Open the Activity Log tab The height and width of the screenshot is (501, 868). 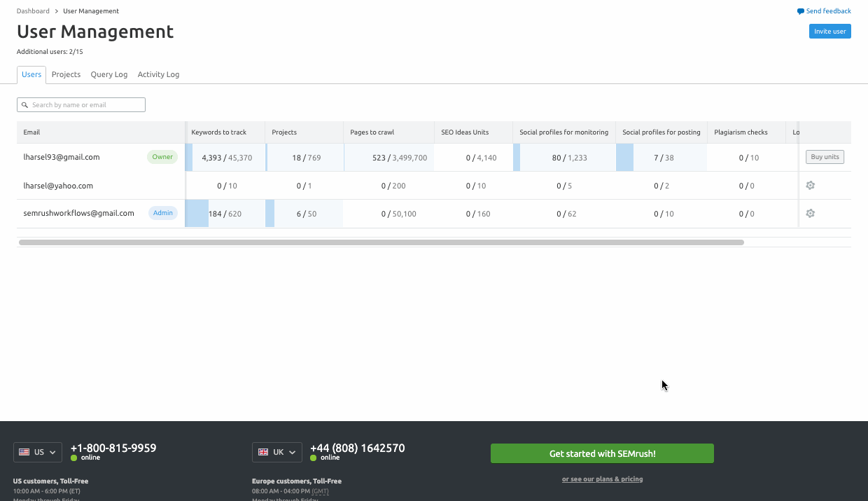158,74
